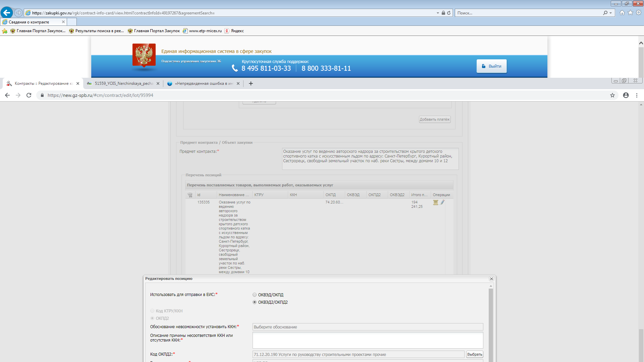This screenshot has height=362, width=644.
Task: Bookmark page with Chrome star icon
Action: (x=612, y=95)
